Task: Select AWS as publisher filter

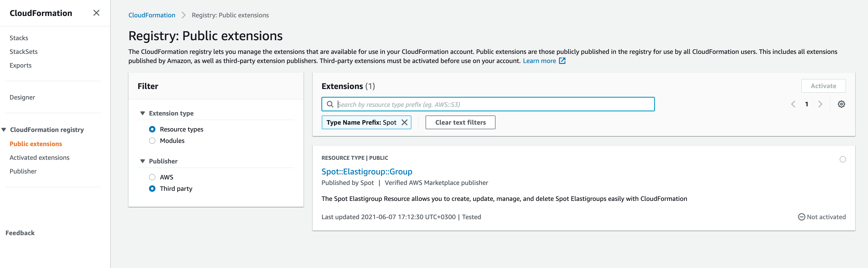Action: coord(152,177)
